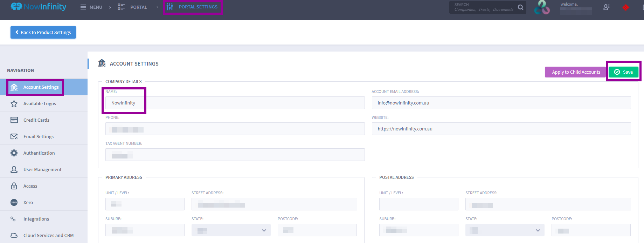Open the Primary Address State dropdown
Image resolution: width=644 pixels, height=243 pixels.
[x=231, y=230]
